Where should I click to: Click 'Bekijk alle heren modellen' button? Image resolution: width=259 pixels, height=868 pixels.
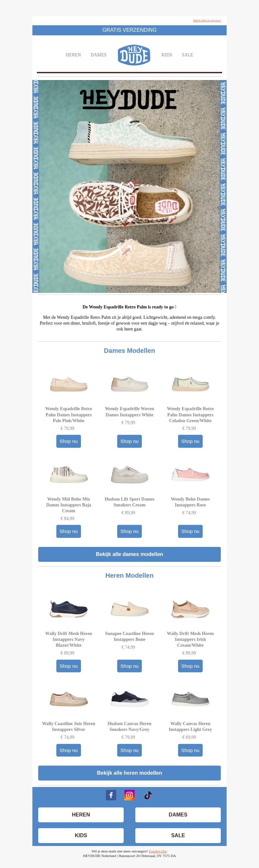(x=129, y=773)
